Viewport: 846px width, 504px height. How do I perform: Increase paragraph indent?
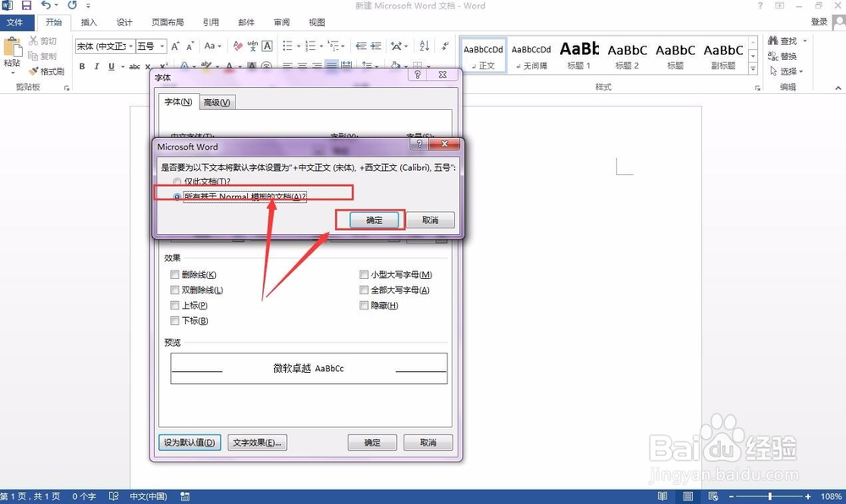point(376,47)
